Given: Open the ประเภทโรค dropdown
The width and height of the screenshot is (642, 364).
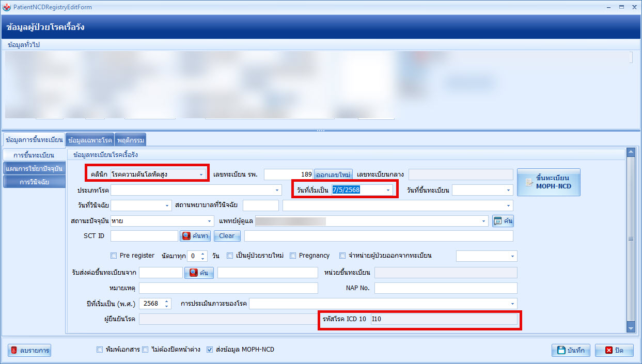Looking at the screenshot, I should [x=277, y=190].
